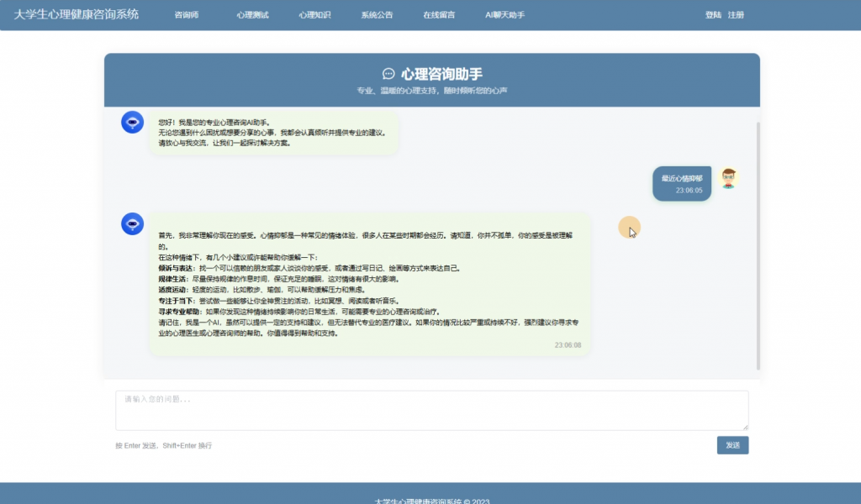
Task: Go to 心理知识 page
Action: (314, 15)
